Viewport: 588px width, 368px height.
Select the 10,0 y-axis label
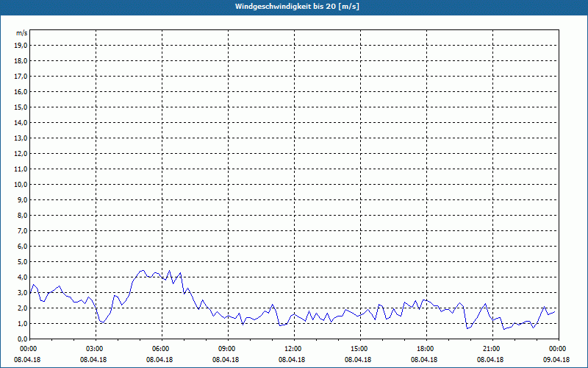(x=21, y=185)
